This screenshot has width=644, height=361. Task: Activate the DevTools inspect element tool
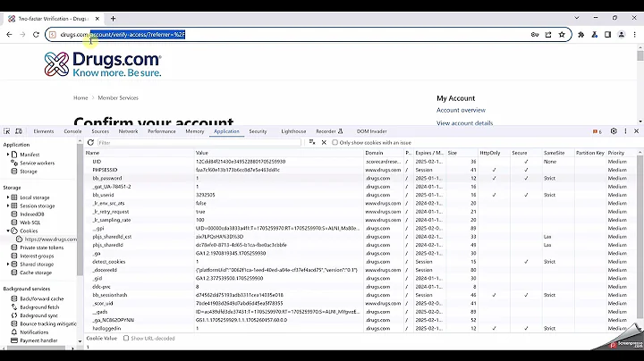coord(6,131)
